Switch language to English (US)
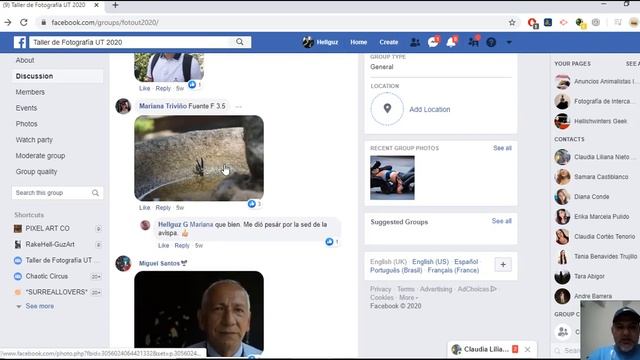The height and width of the screenshot is (360, 640). click(x=430, y=262)
